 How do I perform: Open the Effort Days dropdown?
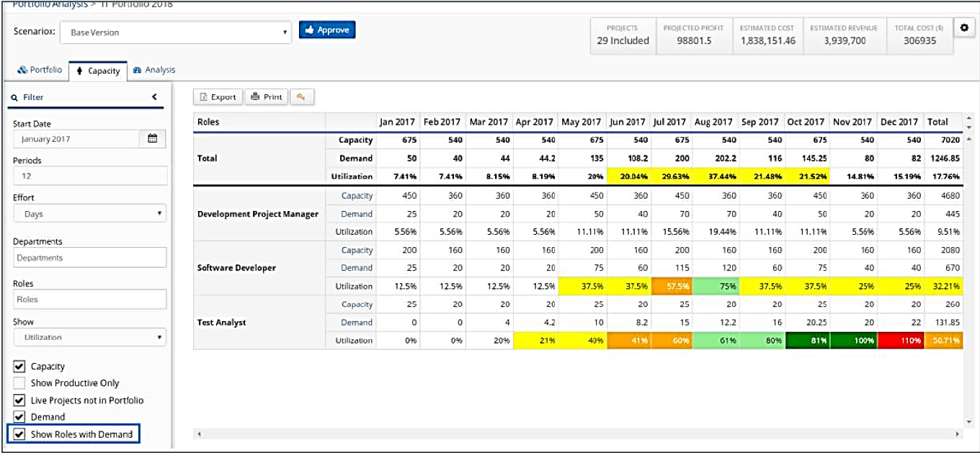90,213
